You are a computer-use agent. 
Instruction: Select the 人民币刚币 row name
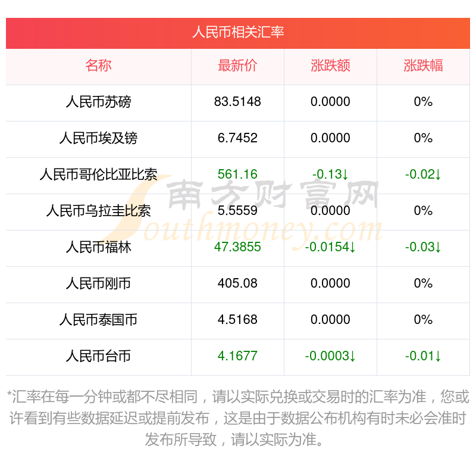(x=98, y=283)
